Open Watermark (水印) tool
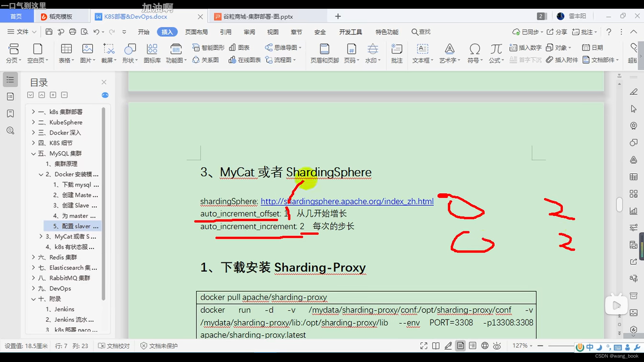 (x=373, y=53)
